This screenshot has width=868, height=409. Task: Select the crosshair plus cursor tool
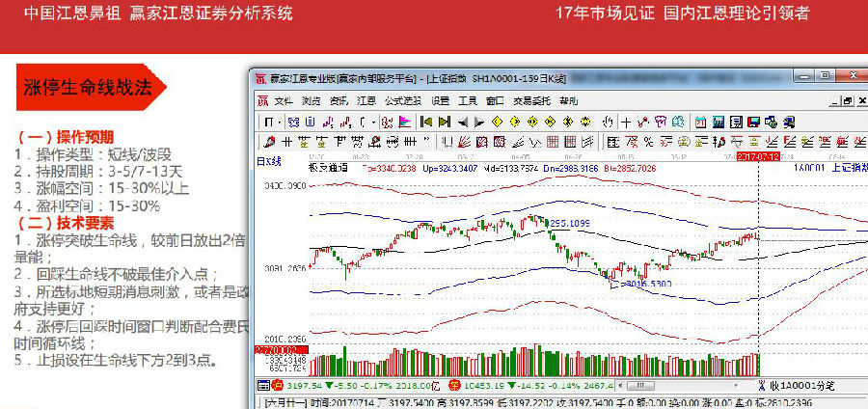[626, 122]
